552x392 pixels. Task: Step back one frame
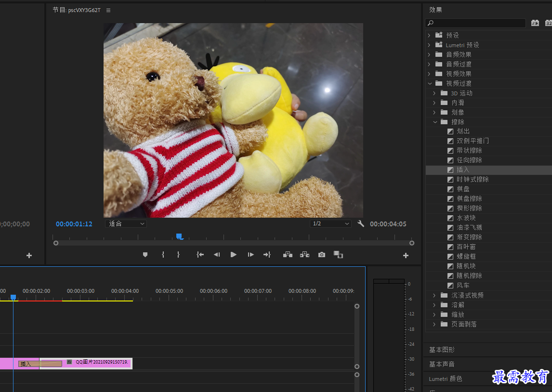pyautogui.click(x=216, y=255)
